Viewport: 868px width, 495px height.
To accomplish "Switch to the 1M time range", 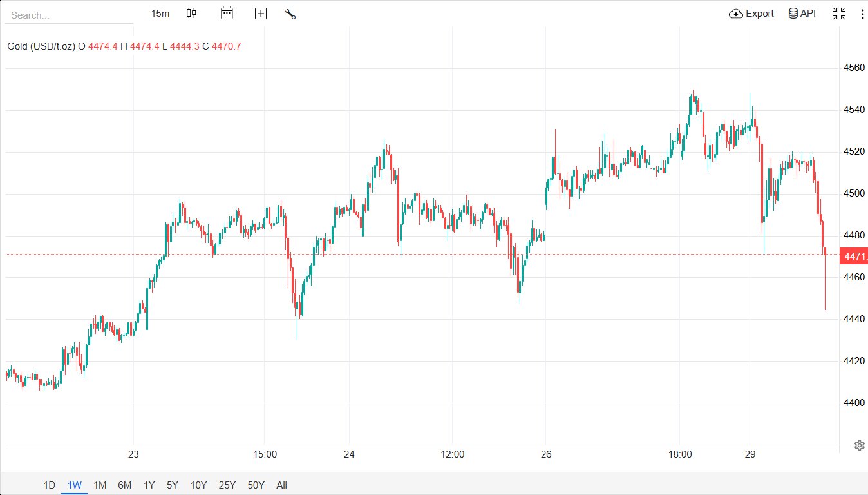I will pyautogui.click(x=100, y=485).
